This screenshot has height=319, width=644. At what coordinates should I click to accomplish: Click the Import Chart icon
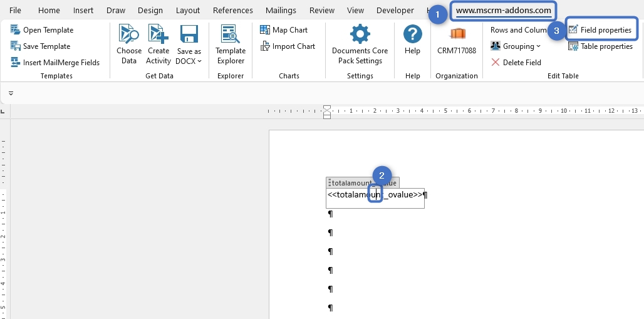(265, 46)
